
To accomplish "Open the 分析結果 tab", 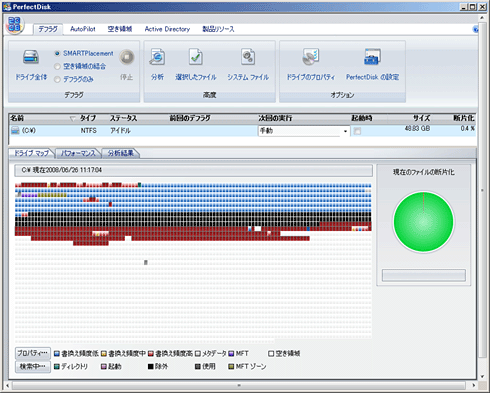I will pos(121,153).
